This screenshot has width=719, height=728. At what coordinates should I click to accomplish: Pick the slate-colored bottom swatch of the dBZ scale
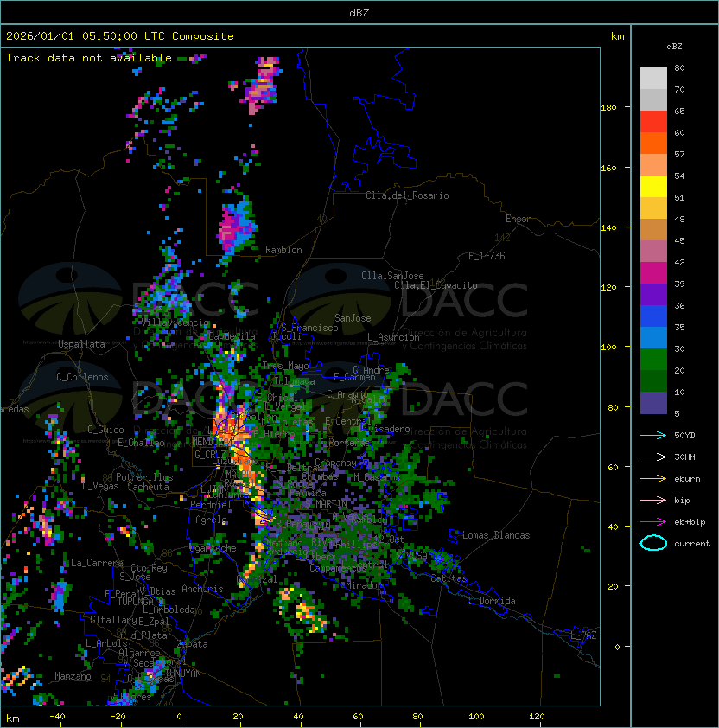point(653,403)
